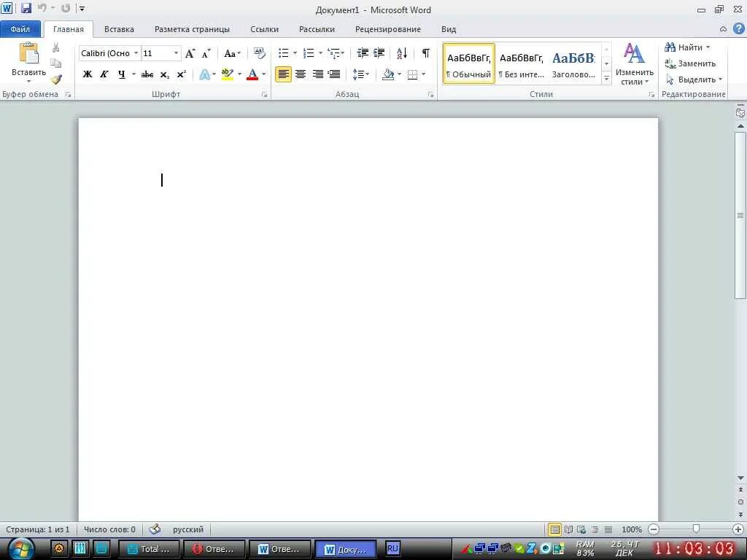Zoom out with the minus button
This screenshot has height=560, width=747.
[654, 529]
